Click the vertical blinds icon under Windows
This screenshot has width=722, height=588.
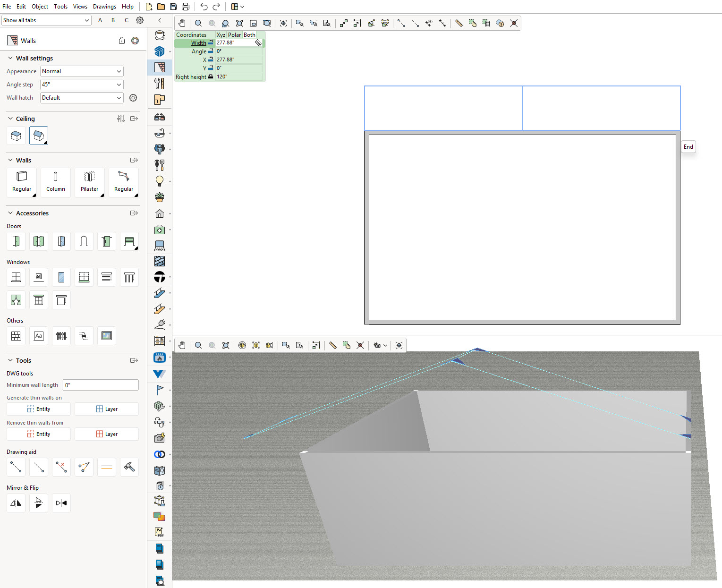[x=129, y=277]
